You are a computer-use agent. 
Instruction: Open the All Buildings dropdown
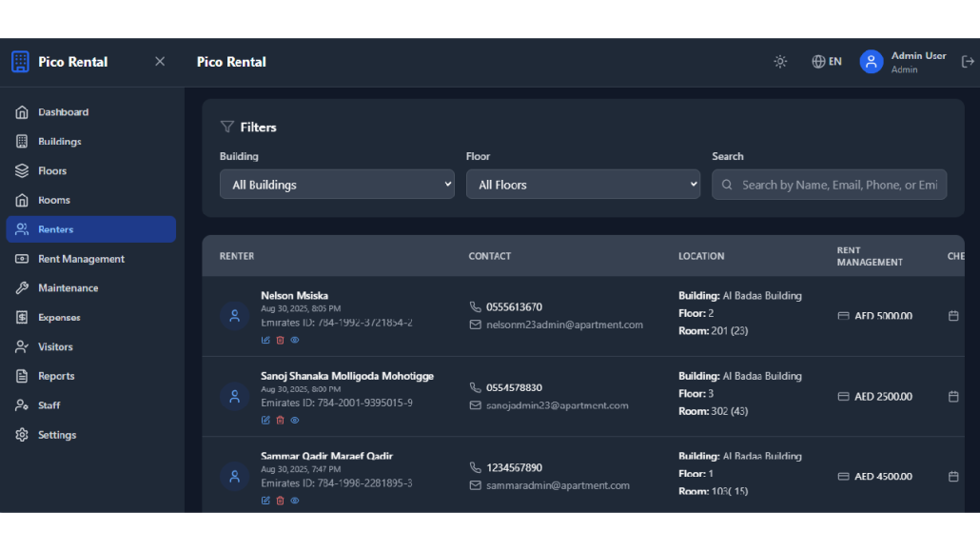click(x=337, y=185)
